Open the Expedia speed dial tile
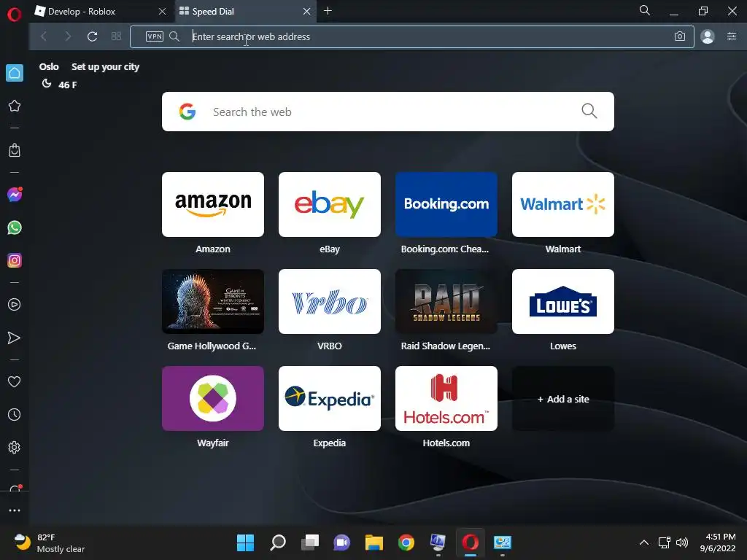This screenshot has height=560, width=747. [330, 399]
